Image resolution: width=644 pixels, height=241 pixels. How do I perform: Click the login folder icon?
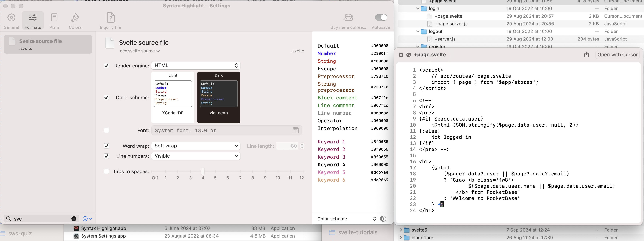(424, 9)
